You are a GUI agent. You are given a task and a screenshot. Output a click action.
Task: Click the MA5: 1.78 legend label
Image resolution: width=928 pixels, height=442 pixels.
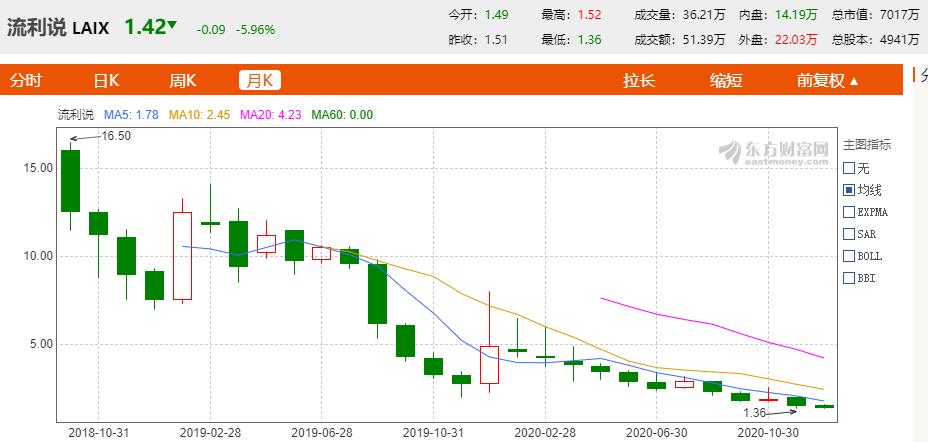click(131, 115)
